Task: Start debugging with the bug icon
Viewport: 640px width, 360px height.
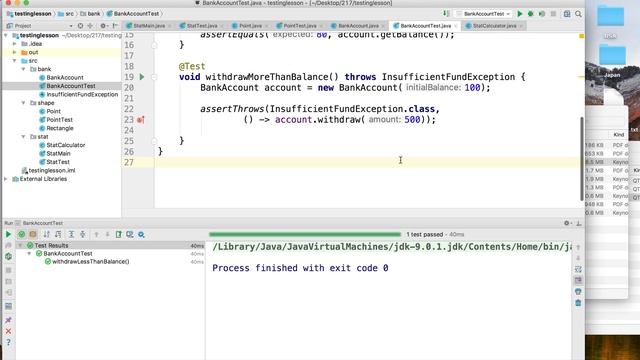Action: pos(531,14)
